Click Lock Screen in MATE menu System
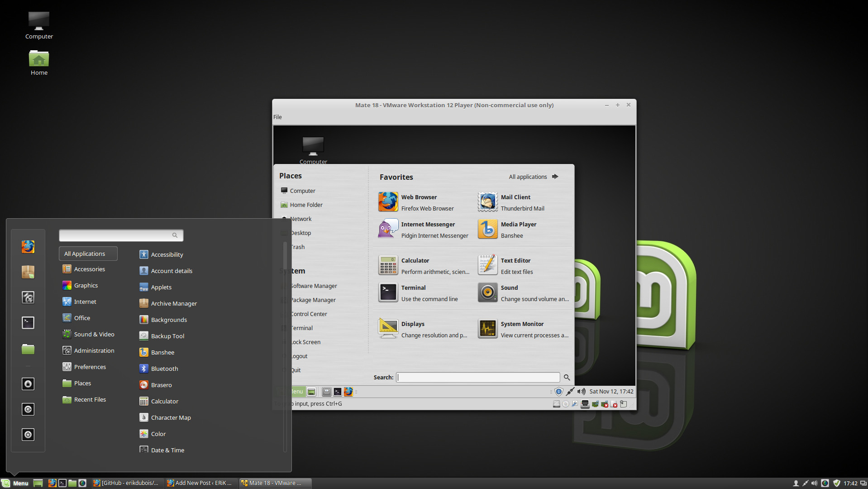The width and height of the screenshot is (868, 489). 305,342
